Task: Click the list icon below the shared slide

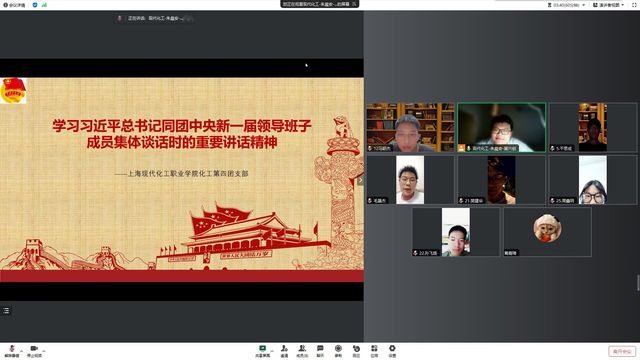Action: coord(6,311)
